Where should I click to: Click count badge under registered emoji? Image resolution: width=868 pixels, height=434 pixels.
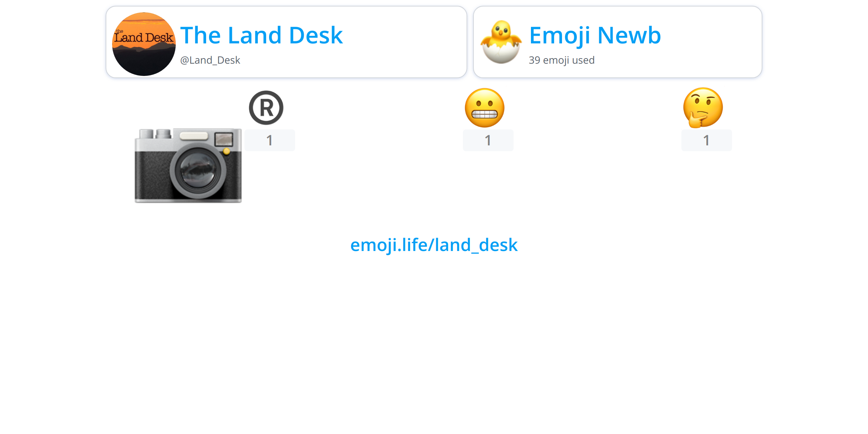(270, 140)
